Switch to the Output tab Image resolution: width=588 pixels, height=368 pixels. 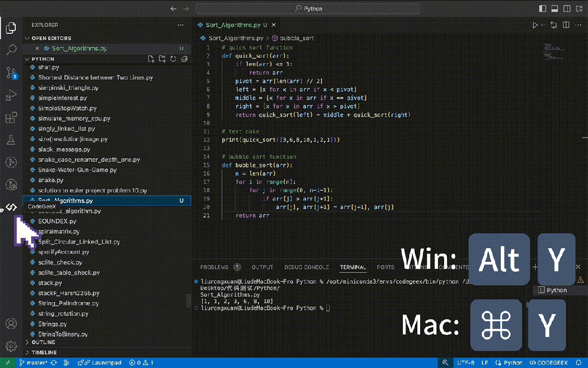coord(262,267)
